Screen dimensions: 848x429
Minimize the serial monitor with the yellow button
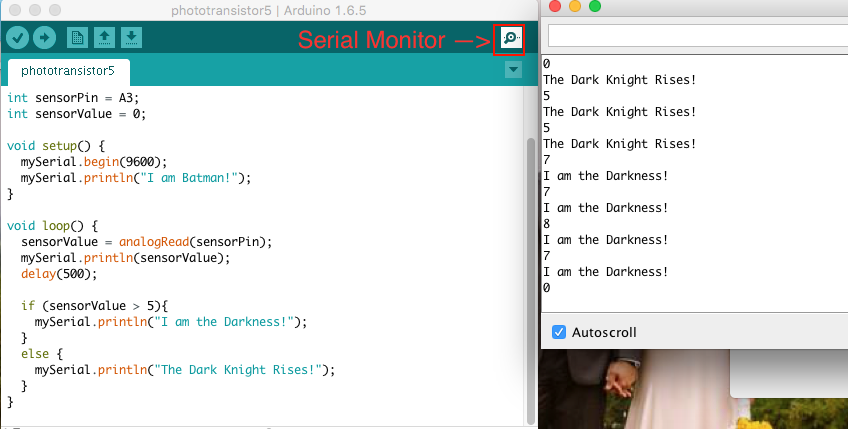click(575, 6)
